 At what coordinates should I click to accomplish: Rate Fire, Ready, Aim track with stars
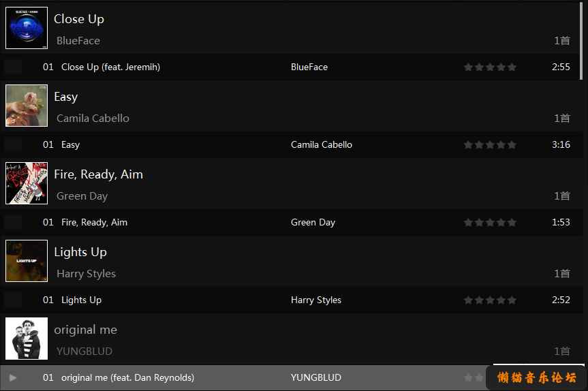[x=490, y=222]
